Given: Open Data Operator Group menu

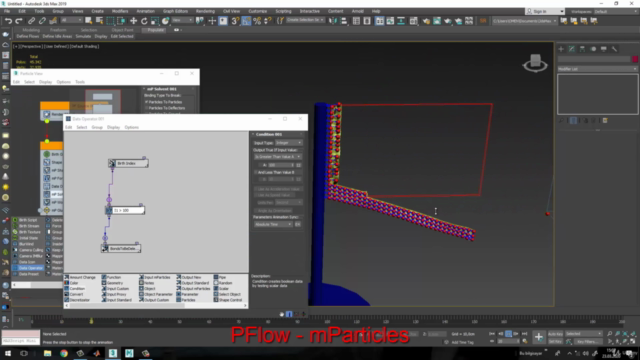Looking at the screenshot, I should pos(97,127).
